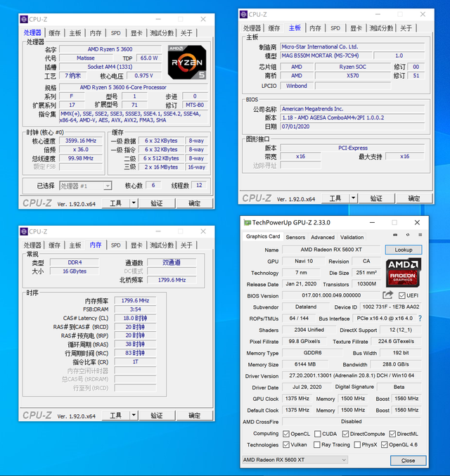Switch to 处理器 tab in memory window
This screenshot has width=450, height=476.
point(32,245)
